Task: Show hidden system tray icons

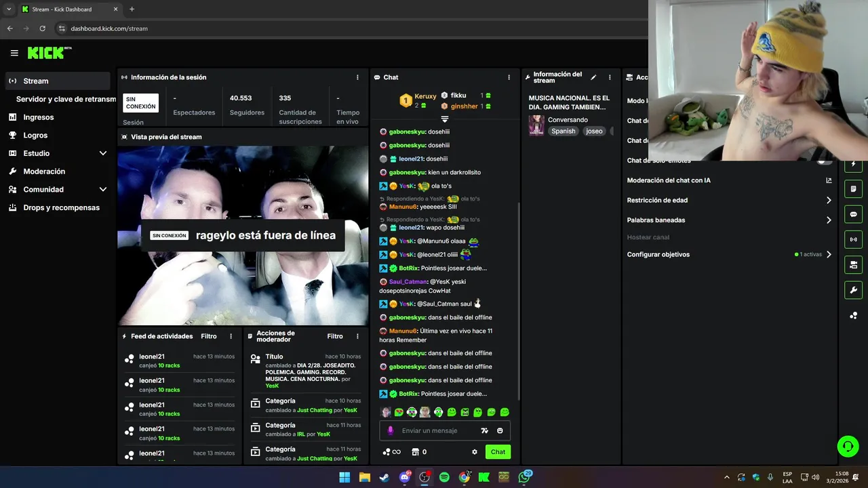Action: coord(727,477)
